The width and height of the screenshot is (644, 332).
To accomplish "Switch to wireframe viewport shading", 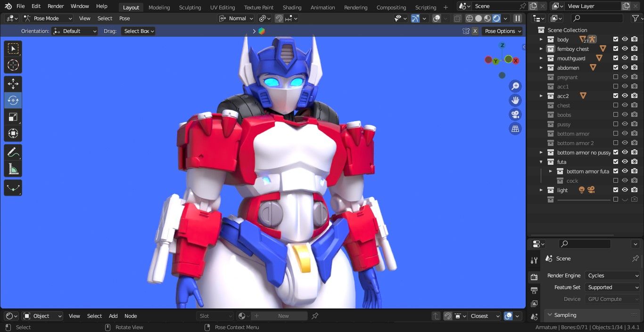I will tap(470, 18).
